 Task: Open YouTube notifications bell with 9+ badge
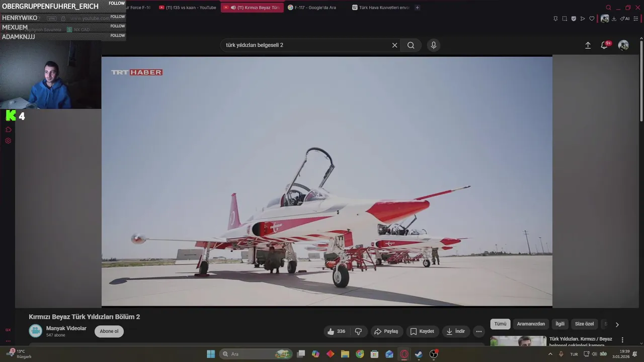pos(605,45)
